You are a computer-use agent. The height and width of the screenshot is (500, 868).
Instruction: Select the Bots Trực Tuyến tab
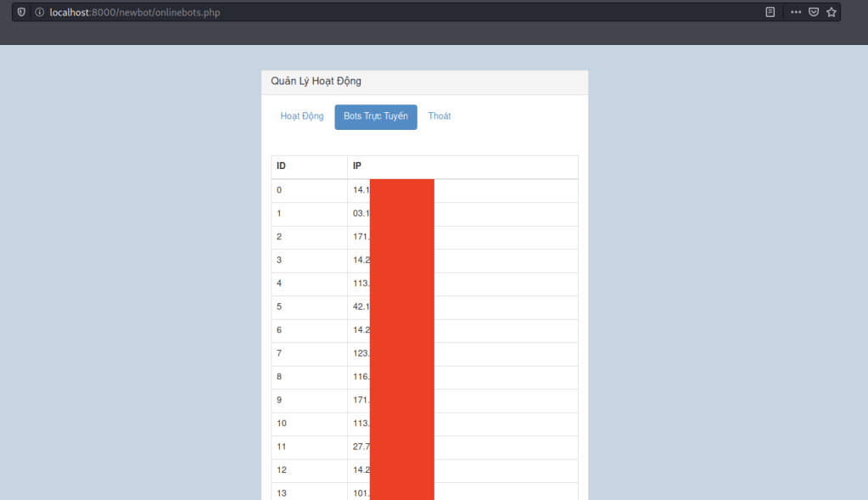click(x=375, y=116)
